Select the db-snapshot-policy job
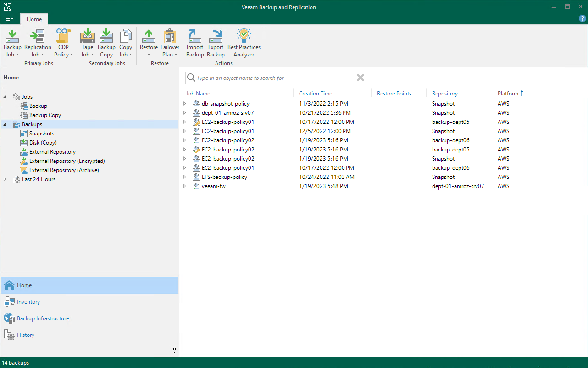The image size is (588, 368). point(226,104)
